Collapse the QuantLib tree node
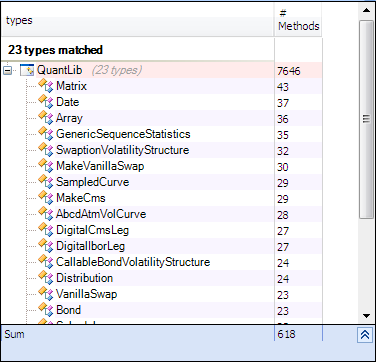Image resolution: width=376 pixels, height=362 pixels. pos(7,71)
